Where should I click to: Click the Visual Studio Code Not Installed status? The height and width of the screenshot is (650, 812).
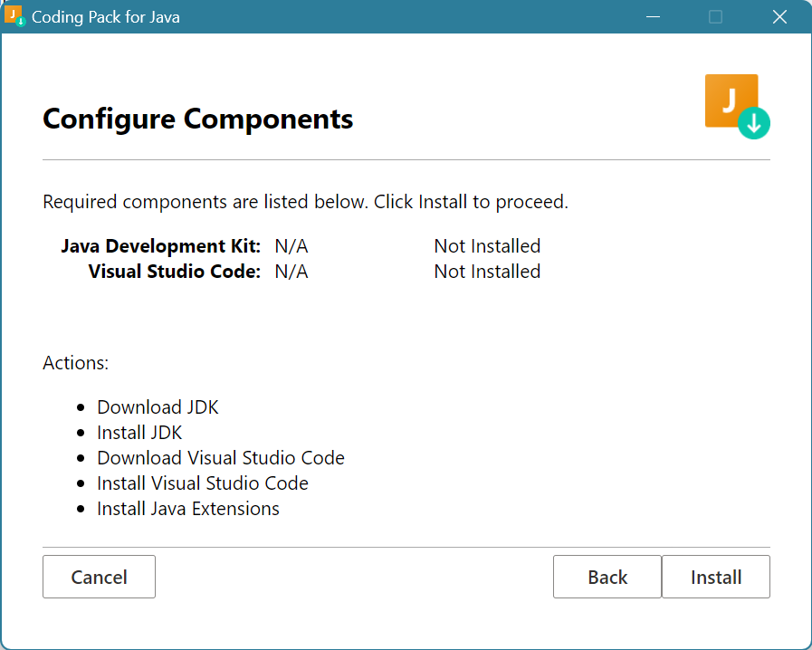click(487, 272)
